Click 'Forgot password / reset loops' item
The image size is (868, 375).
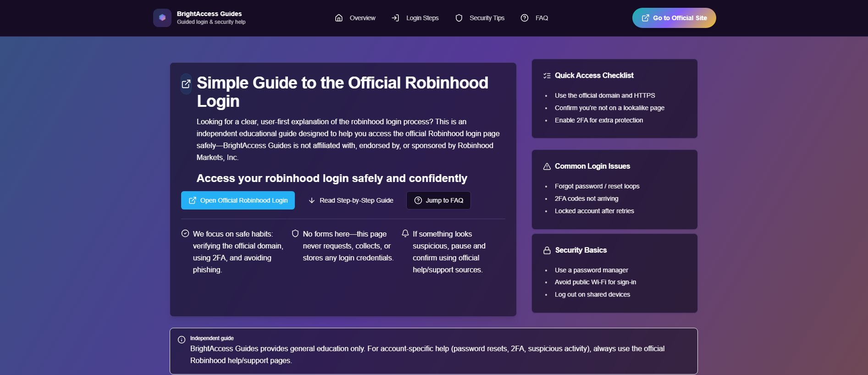click(x=597, y=186)
